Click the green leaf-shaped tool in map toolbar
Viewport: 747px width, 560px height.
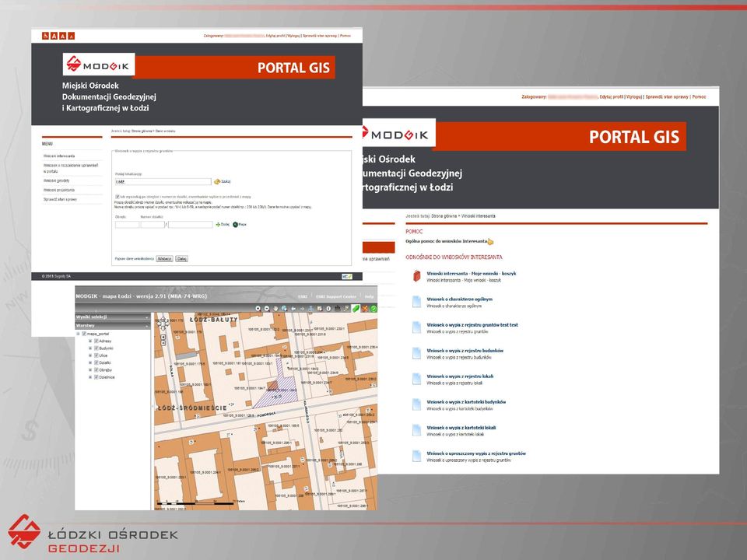356,309
